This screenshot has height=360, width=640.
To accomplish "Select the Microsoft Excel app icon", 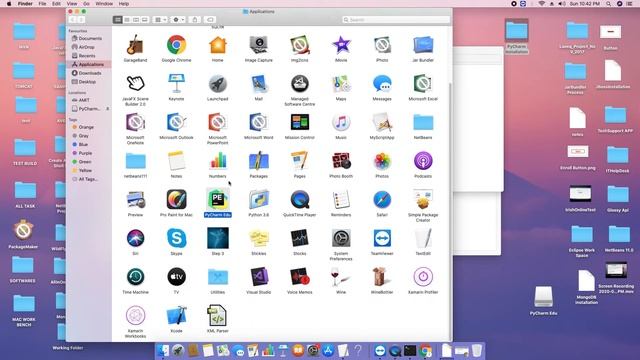I will pos(423,84).
